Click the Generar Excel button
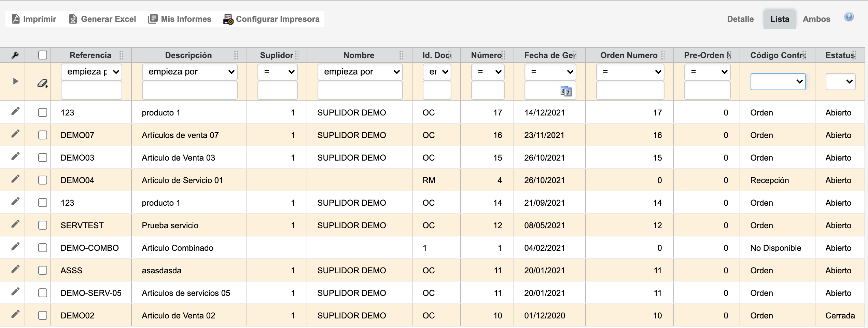The image size is (868, 328). tap(102, 19)
